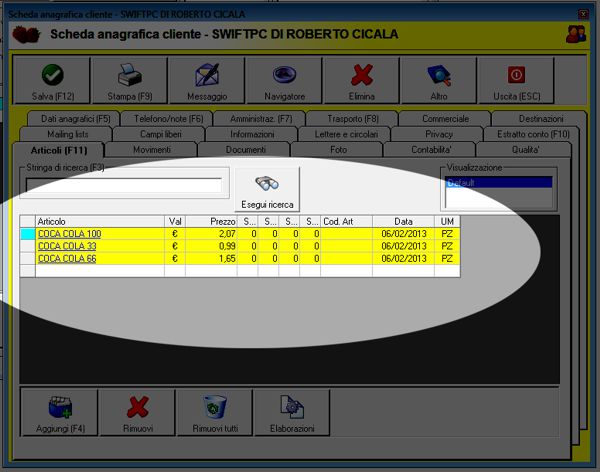Screen dimensions: 600x472
Task: Click the Articolo column header
Action: click(100, 221)
